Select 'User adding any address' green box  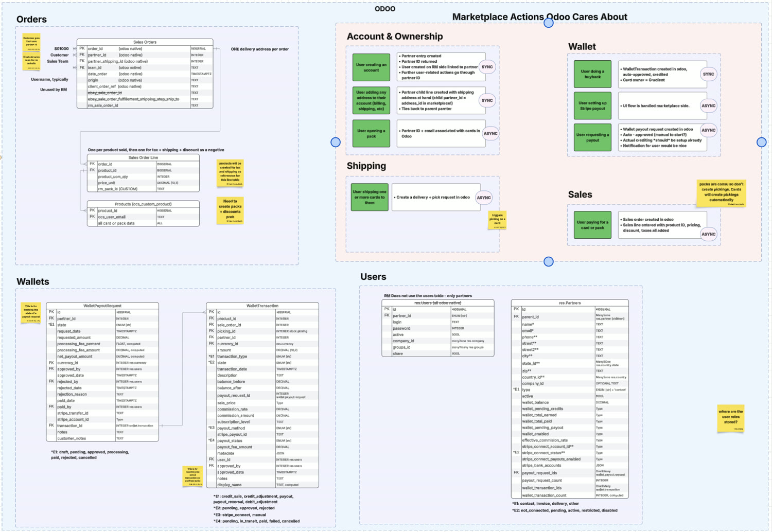(x=371, y=100)
